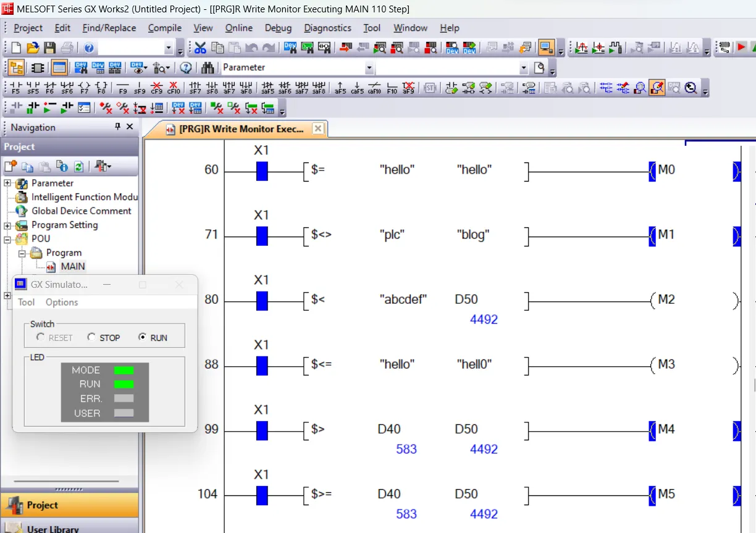
Task: Open the empty combo box beside Parameter
Action: [524, 67]
